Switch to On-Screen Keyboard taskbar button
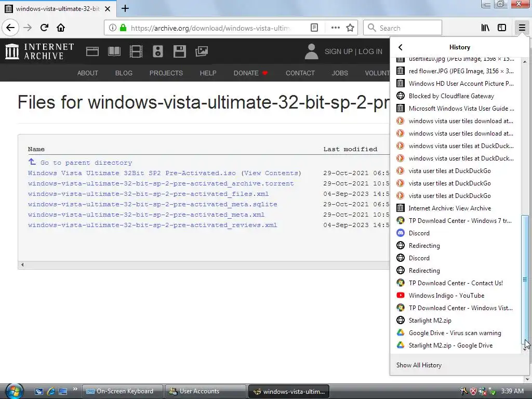 [x=122, y=391]
